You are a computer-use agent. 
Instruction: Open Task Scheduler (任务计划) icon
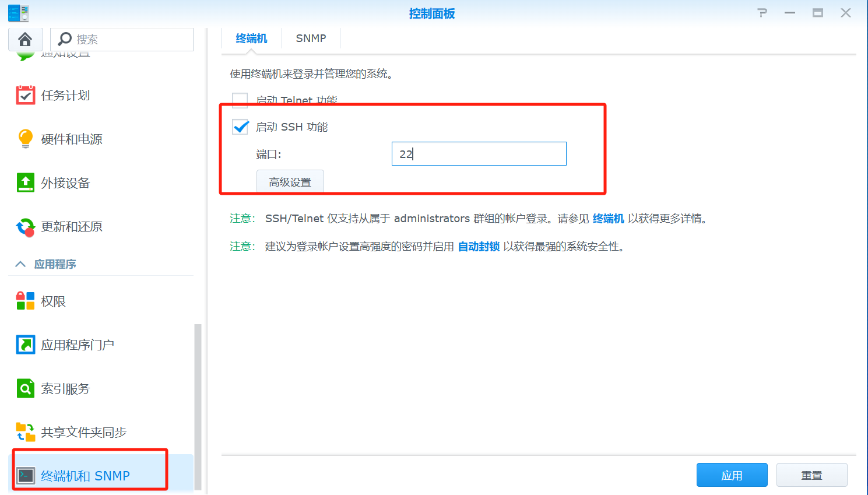(x=25, y=95)
